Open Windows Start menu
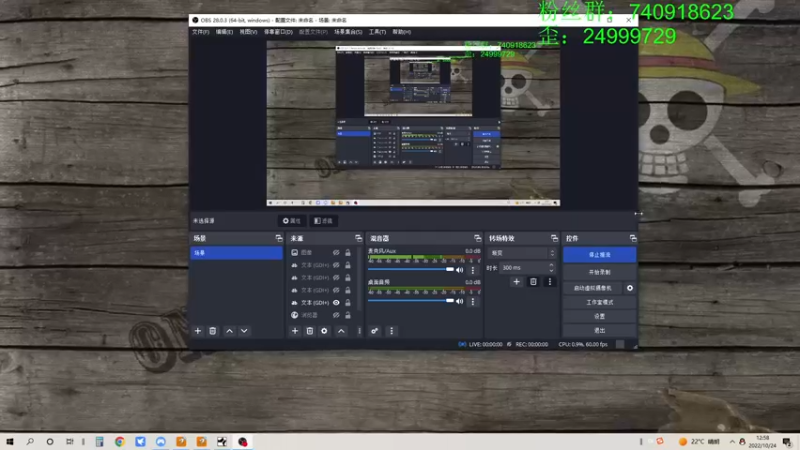Image resolution: width=800 pixels, height=450 pixels. [10, 442]
